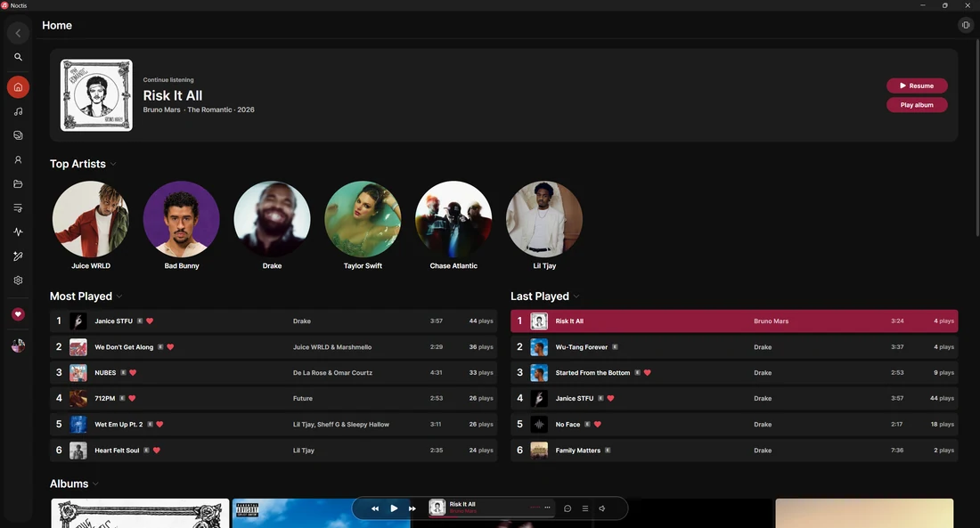Unlike Janice STFU in Last Played
The image size is (980, 528).
(x=610, y=398)
